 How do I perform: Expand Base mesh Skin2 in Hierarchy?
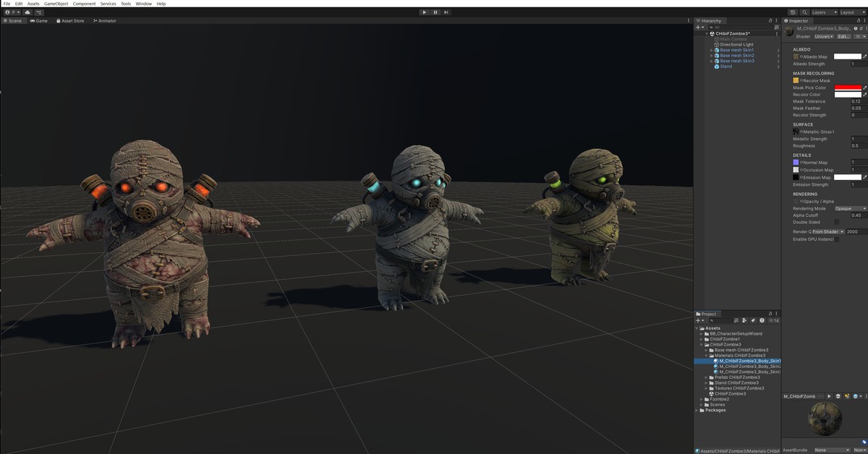pyautogui.click(x=712, y=56)
